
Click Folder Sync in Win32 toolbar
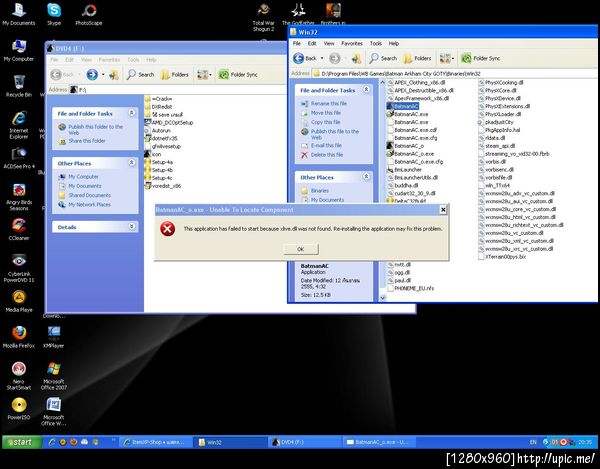coord(481,58)
